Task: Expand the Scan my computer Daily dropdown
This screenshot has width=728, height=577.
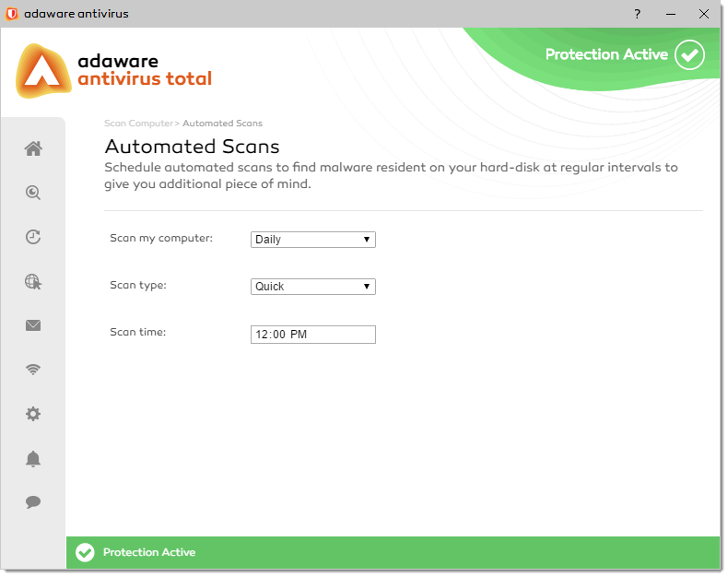Action: click(x=313, y=240)
